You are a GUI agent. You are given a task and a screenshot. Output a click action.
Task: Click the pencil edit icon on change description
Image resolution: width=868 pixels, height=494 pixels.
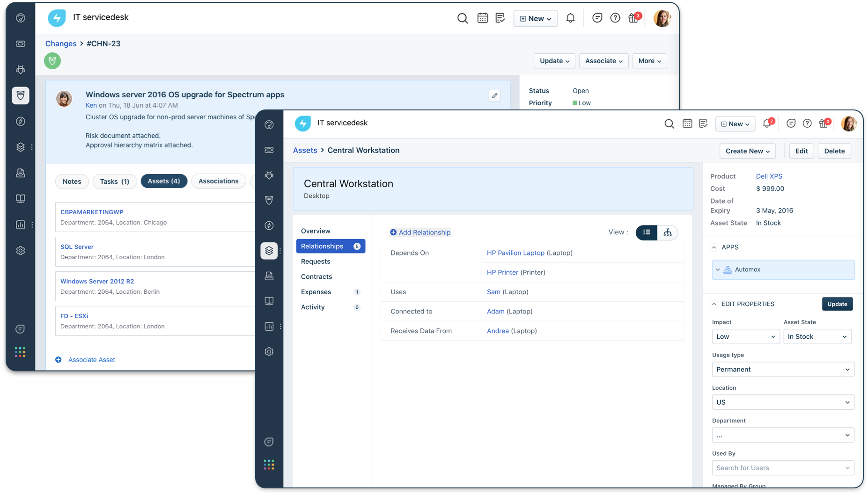pos(494,96)
